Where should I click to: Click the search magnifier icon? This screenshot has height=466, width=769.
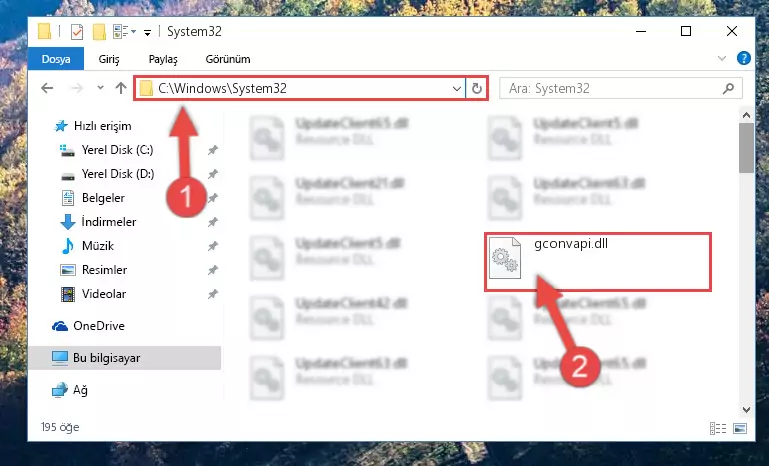coord(729,88)
